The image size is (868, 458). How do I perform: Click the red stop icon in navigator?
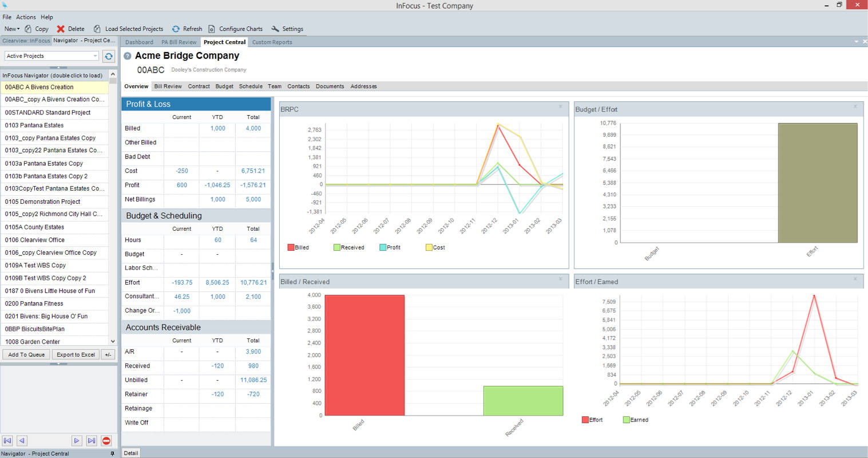click(106, 440)
